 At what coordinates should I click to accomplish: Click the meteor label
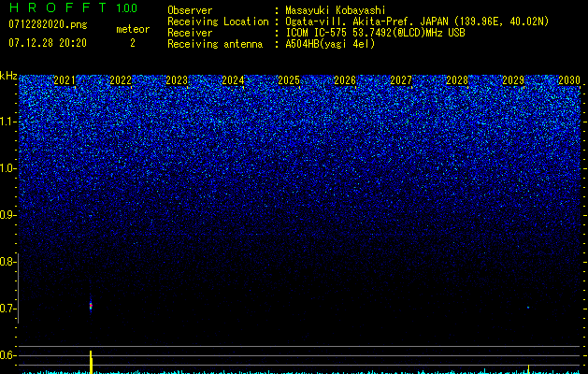tap(133, 29)
